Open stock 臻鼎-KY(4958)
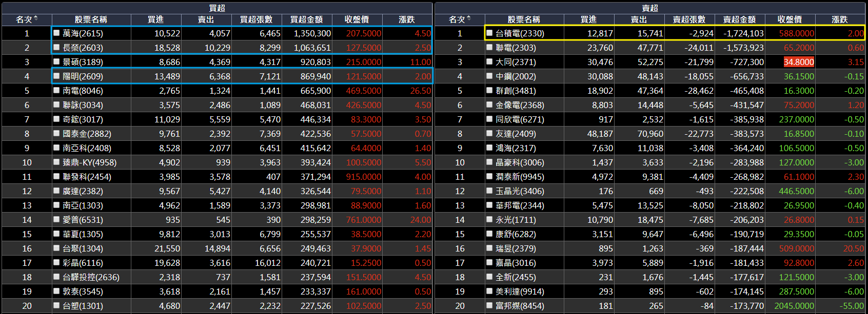Image resolution: width=868 pixels, height=314 pixels. (x=90, y=162)
